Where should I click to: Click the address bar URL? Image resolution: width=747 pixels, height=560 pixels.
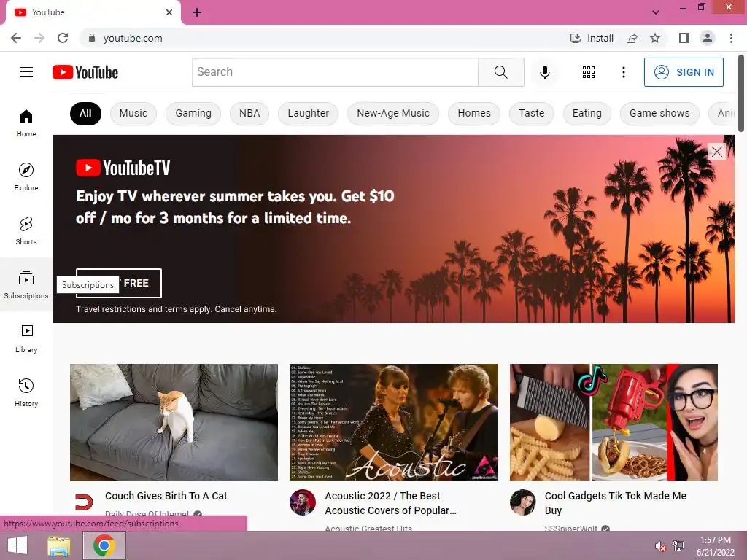[x=133, y=38]
